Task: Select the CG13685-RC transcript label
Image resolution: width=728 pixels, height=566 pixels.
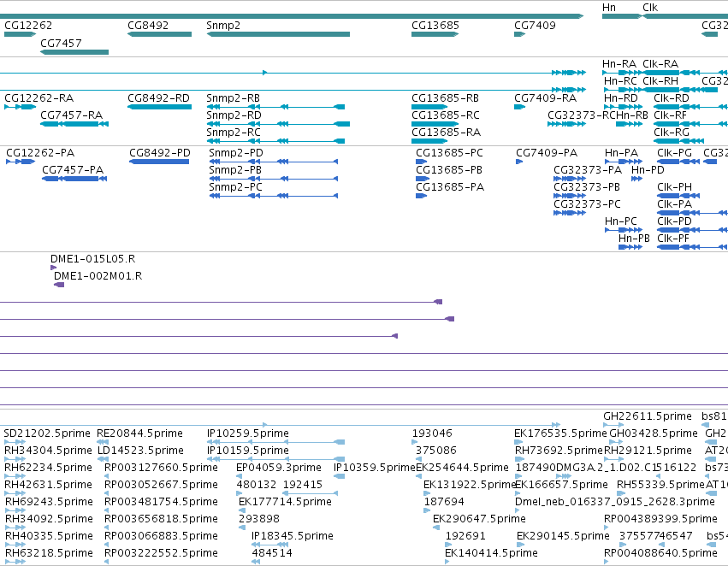Action: pyautogui.click(x=446, y=115)
